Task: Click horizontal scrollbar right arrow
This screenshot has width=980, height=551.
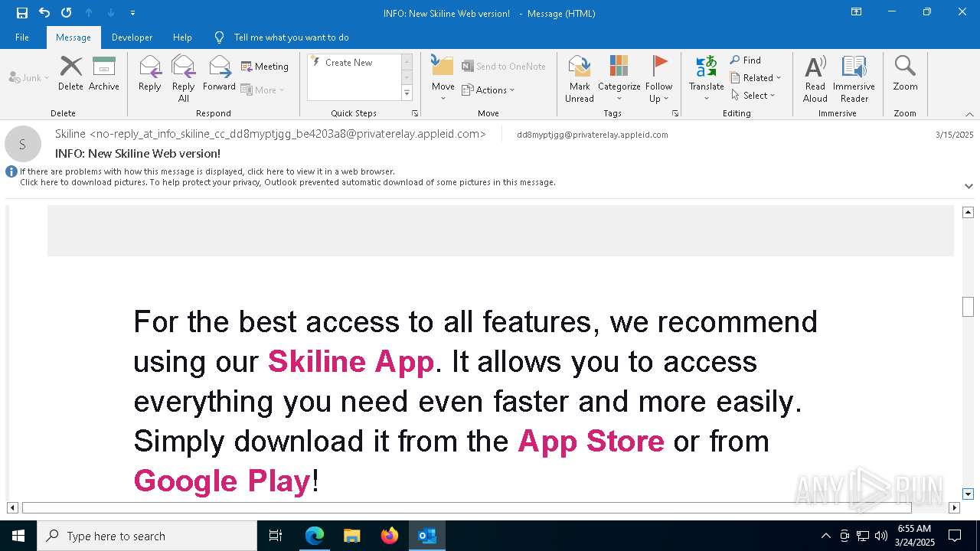Action: coord(954,507)
